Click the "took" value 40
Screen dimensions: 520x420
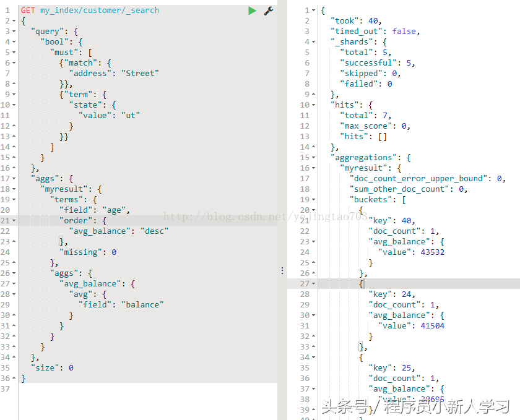coord(373,21)
